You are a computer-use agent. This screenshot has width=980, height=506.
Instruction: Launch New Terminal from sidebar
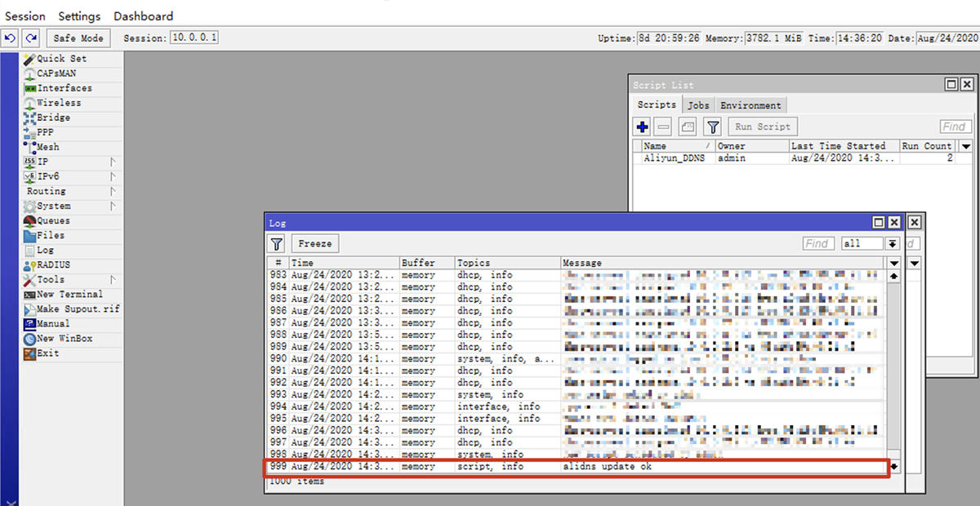tap(69, 294)
